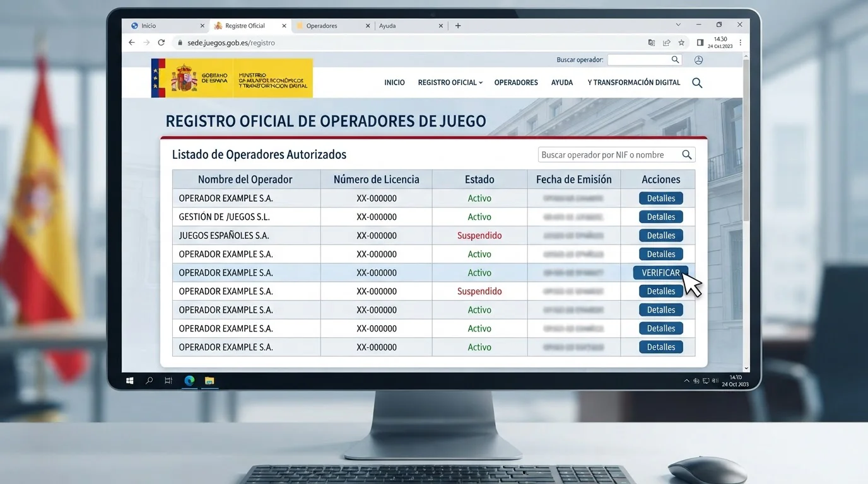Click the Edge icon on the taskbar
Viewport: 868px width, 484px height.
(189, 381)
